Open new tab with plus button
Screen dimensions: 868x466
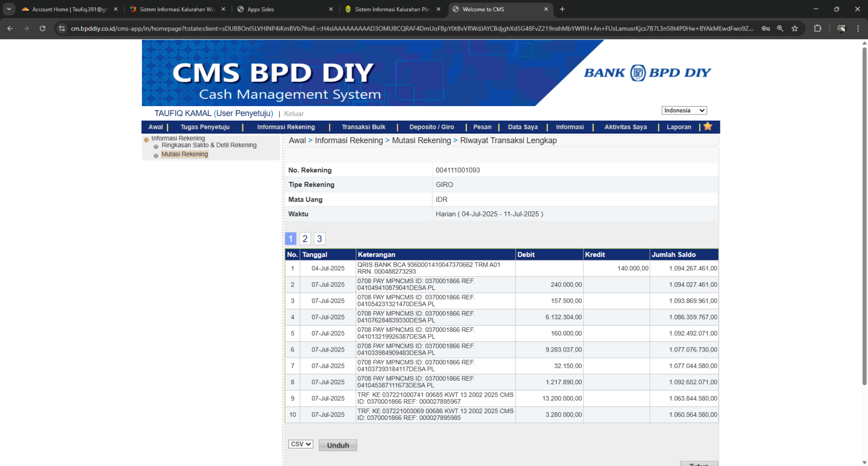click(x=562, y=9)
